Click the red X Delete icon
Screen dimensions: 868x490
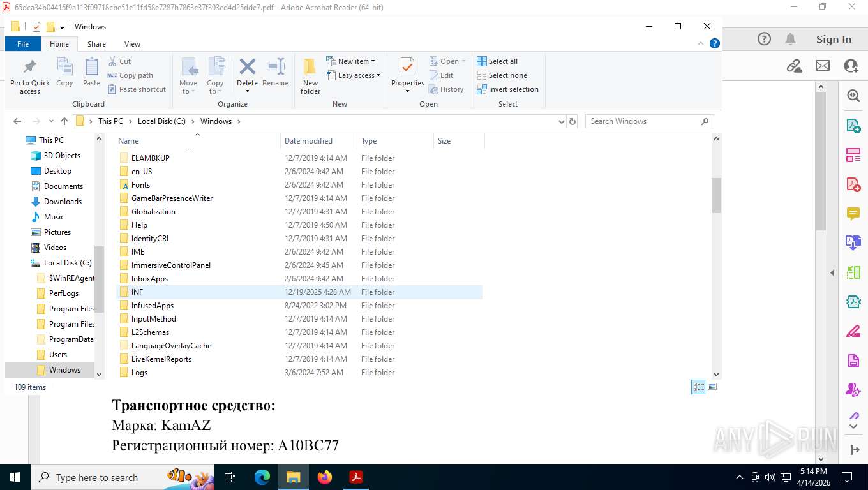(x=247, y=66)
